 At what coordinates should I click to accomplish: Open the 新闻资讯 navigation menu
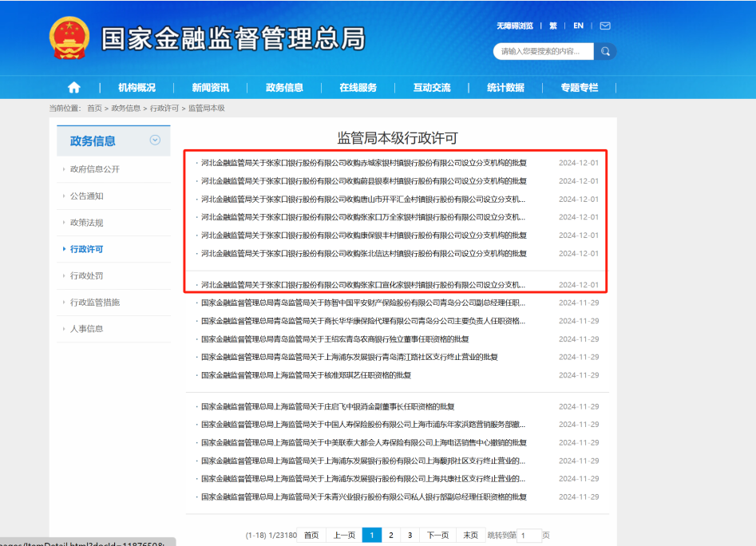click(209, 88)
